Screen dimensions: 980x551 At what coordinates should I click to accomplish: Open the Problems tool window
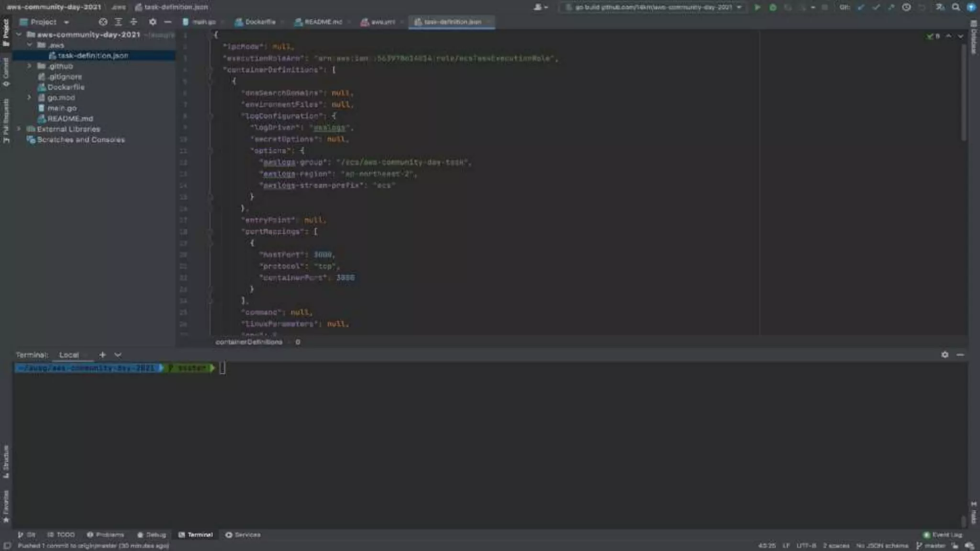106,535
